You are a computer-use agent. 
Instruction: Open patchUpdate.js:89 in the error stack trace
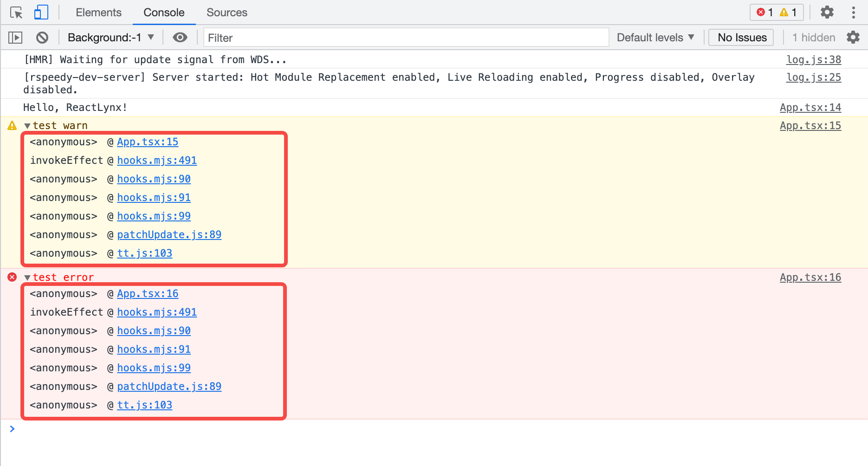coord(169,387)
